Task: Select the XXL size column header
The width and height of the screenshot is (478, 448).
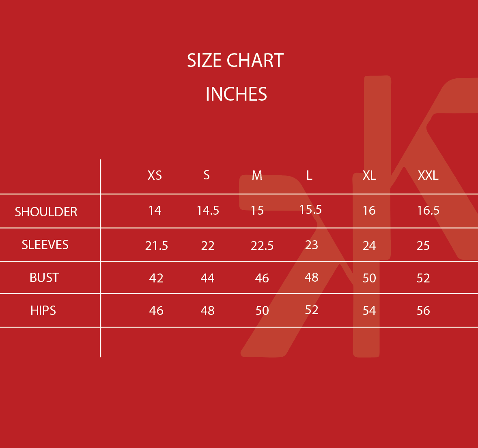Action: [428, 175]
